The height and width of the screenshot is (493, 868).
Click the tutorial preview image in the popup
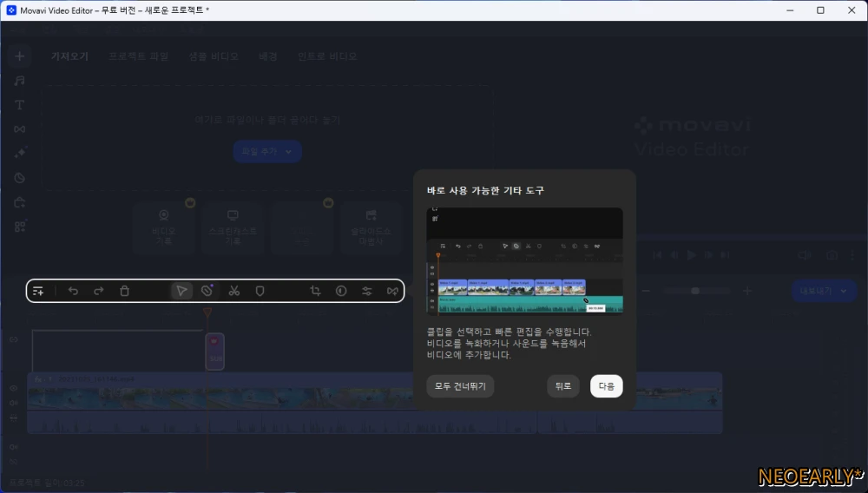(x=525, y=261)
